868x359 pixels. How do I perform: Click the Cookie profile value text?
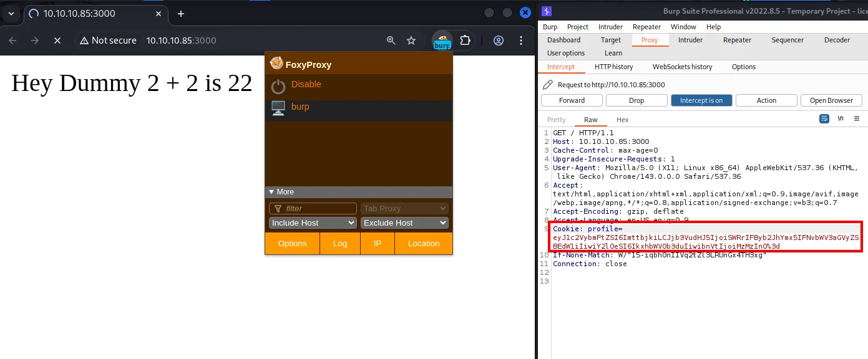[706, 242]
